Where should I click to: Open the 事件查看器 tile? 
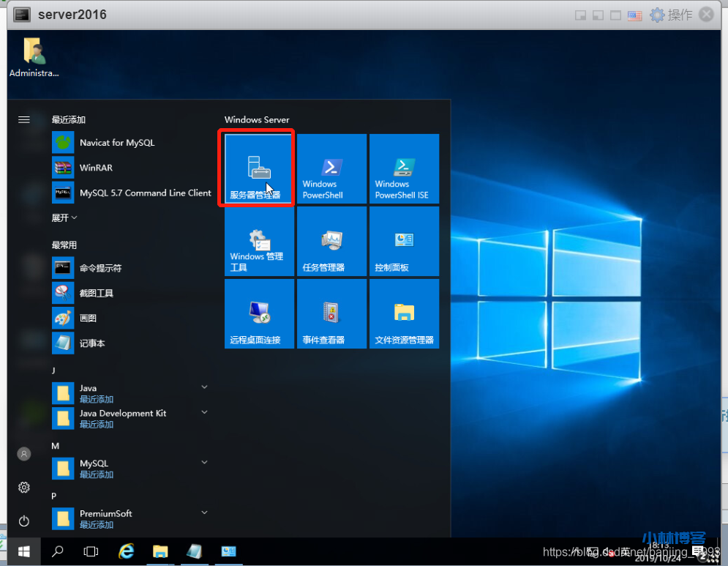[331, 313]
